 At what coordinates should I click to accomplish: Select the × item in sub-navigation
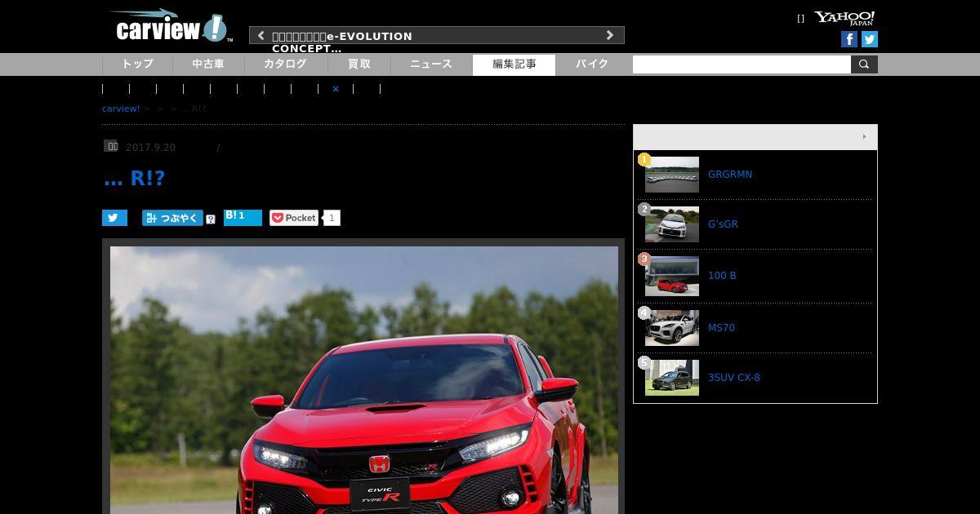point(336,89)
